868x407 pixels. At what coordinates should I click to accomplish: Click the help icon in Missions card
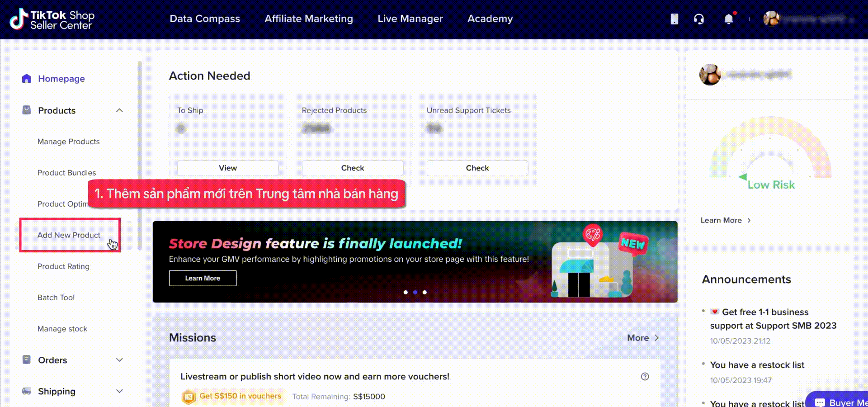click(x=645, y=377)
